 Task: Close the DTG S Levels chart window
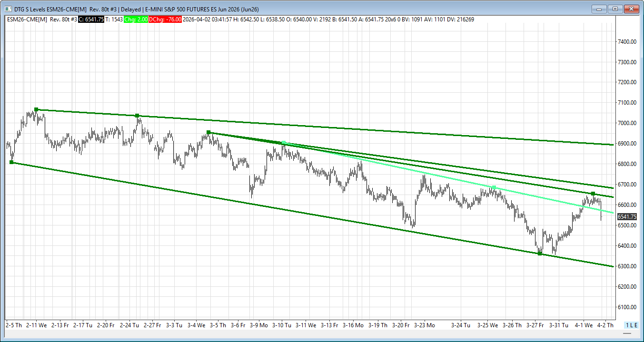tap(631, 9)
